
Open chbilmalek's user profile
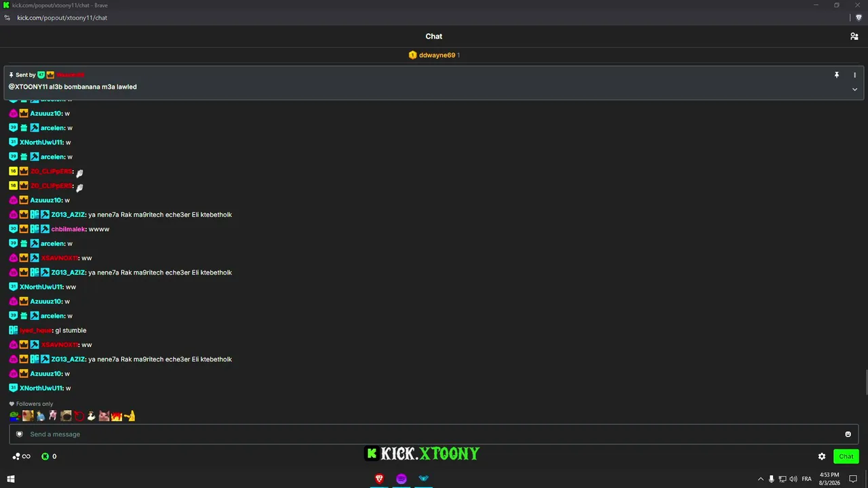tap(68, 229)
